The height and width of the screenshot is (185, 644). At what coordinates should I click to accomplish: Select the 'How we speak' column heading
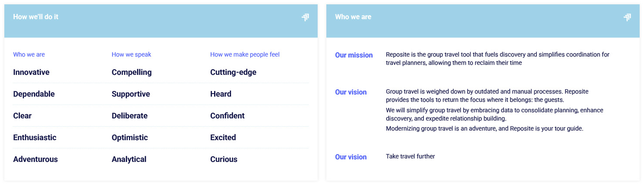tap(131, 54)
